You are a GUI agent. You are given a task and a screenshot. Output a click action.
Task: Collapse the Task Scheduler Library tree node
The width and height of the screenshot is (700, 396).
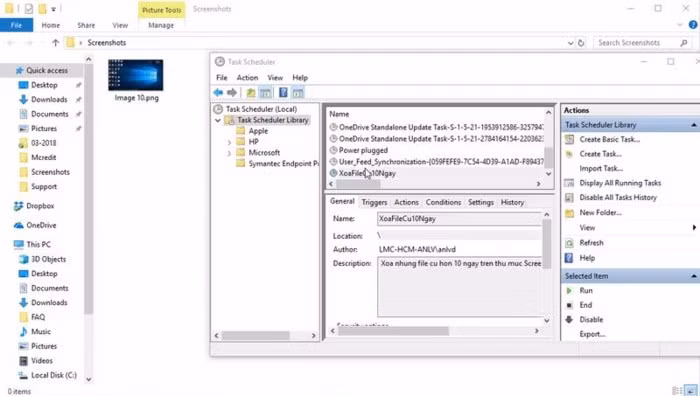(218, 120)
